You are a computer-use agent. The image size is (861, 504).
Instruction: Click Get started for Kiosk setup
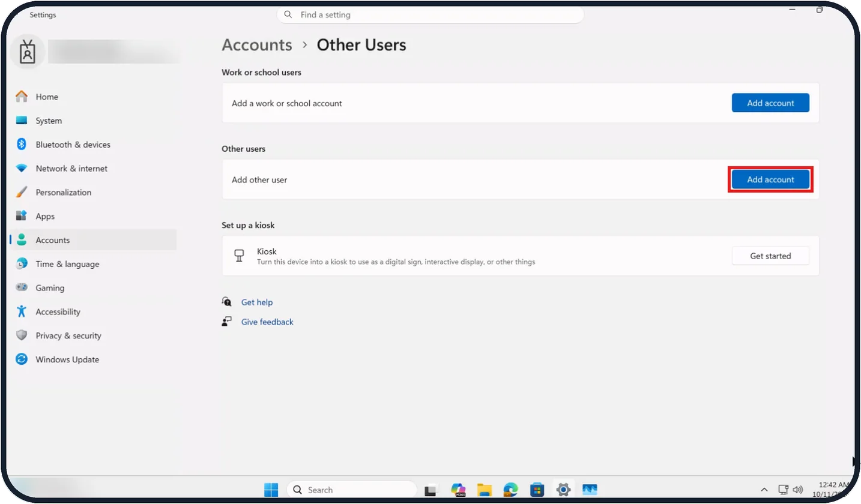(x=770, y=256)
